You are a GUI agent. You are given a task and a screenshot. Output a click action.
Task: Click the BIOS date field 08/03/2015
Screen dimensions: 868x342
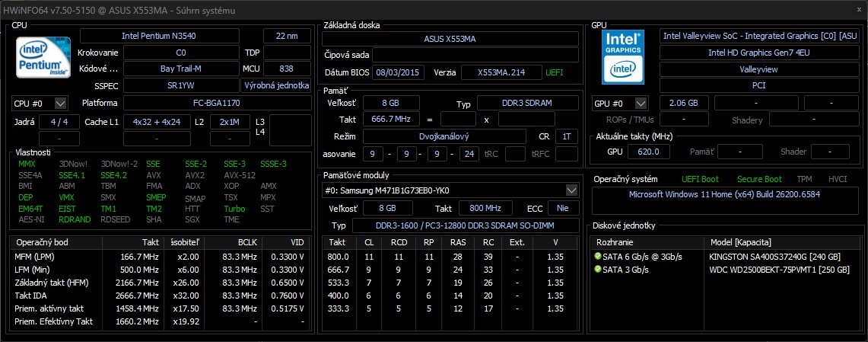(398, 72)
